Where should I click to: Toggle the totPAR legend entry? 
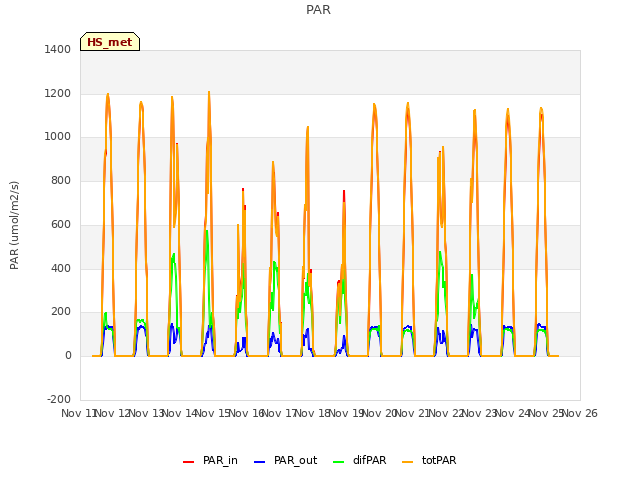pyautogui.click(x=429, y=460)
